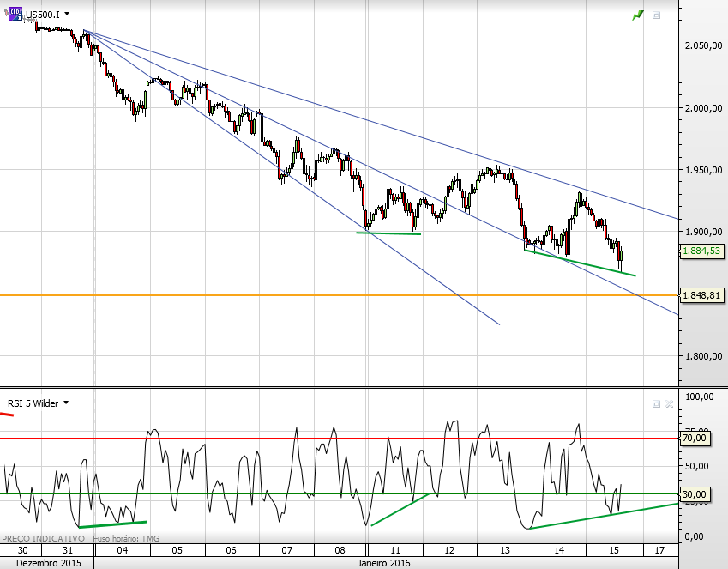Select the RSI 70,00 overbought level tag
Image resolution: width=728 pixels, height=569 pixels.
(695, 438)
